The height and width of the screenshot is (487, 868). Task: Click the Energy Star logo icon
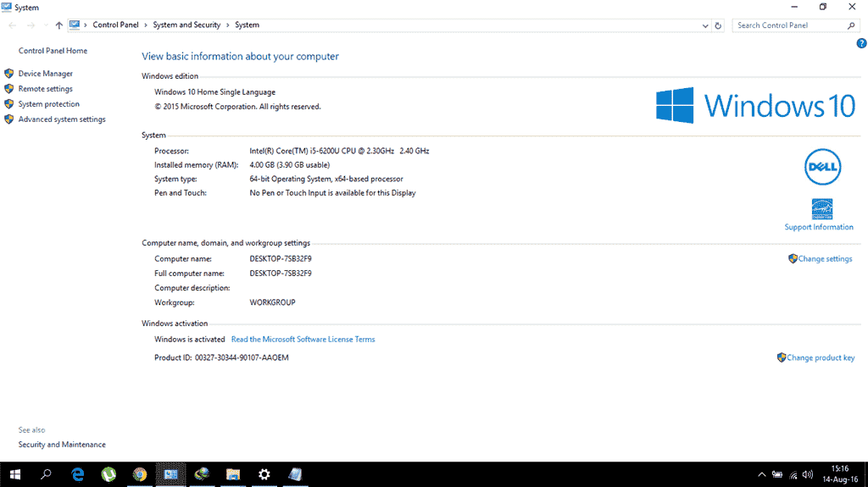tap(822, 209)
